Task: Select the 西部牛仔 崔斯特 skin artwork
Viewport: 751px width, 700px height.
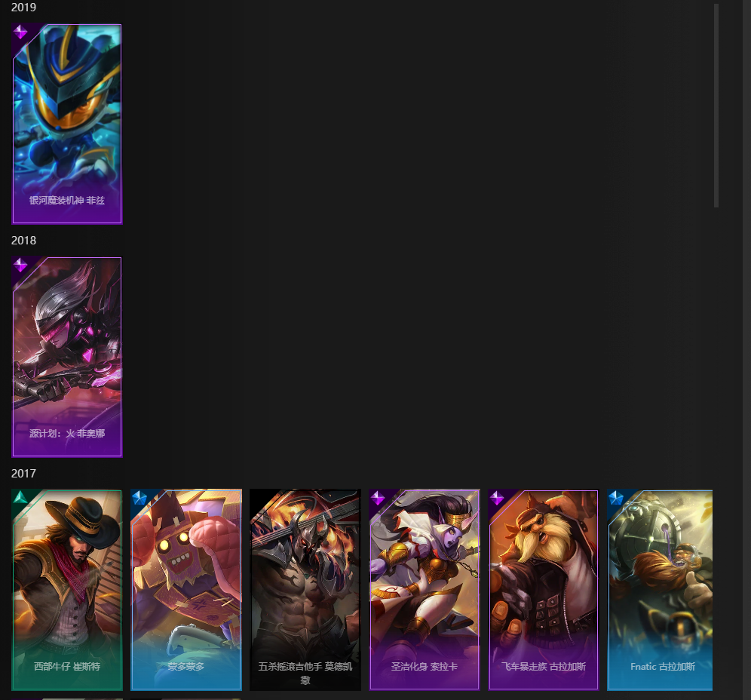Action: (x=67, y=590)
